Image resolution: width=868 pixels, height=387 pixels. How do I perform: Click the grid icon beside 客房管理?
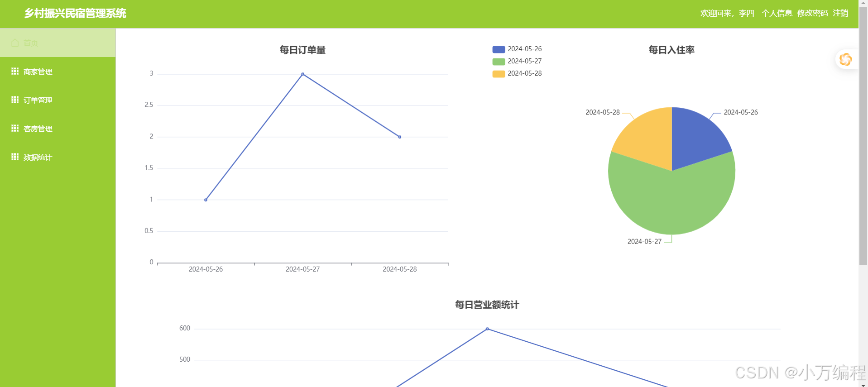[15, 128]
